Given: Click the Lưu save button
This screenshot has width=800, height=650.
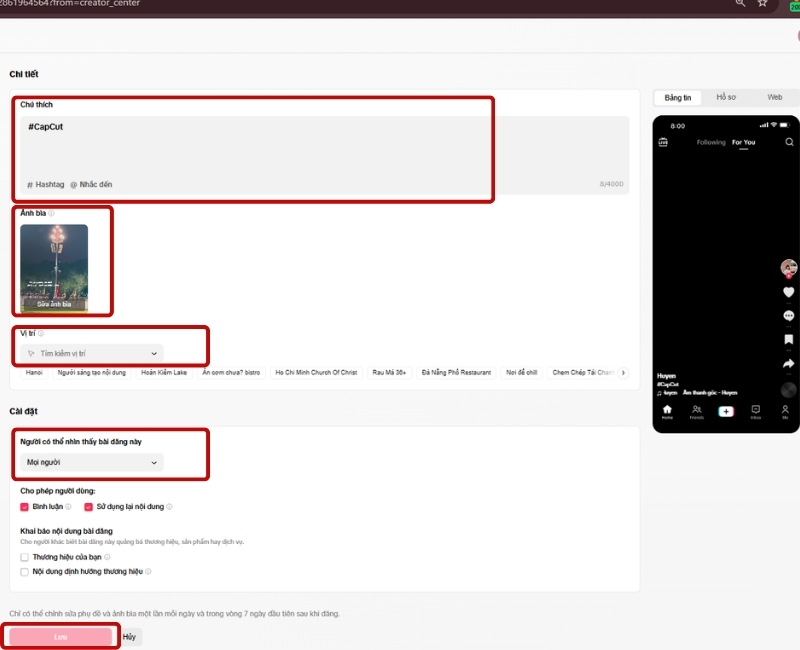Looking at the screenshot, I should pos(60,637).
